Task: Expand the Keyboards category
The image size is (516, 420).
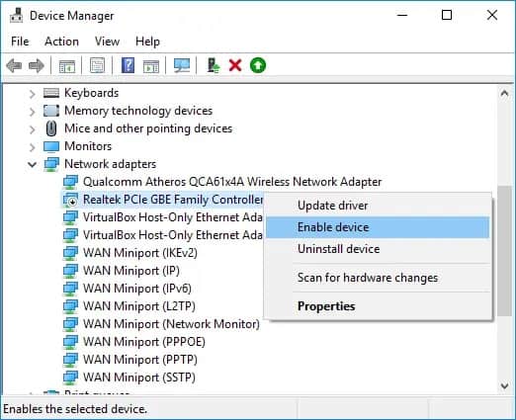Action: click(x=32, y=94)
